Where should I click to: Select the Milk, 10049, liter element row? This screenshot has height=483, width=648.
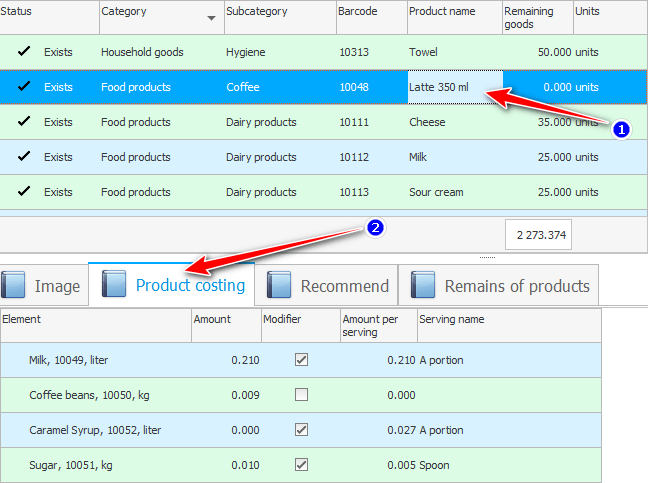(x=301, y=360)
